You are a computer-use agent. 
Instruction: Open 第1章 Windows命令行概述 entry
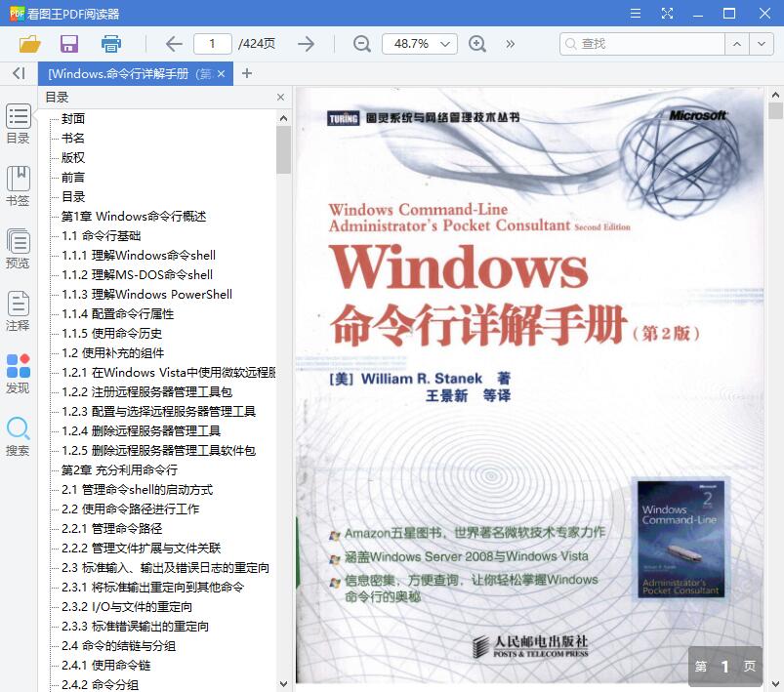134,216
